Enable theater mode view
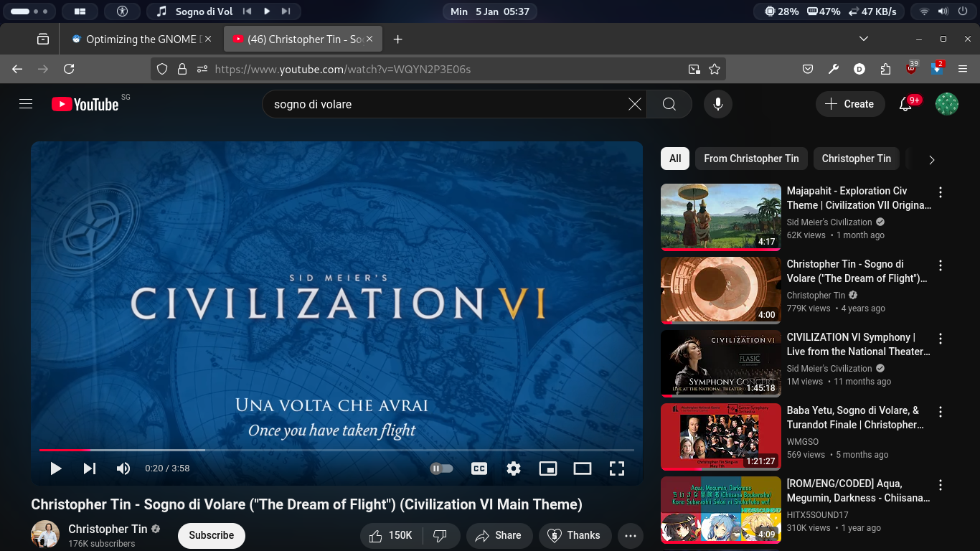980x551 pixels. point(583,468)
